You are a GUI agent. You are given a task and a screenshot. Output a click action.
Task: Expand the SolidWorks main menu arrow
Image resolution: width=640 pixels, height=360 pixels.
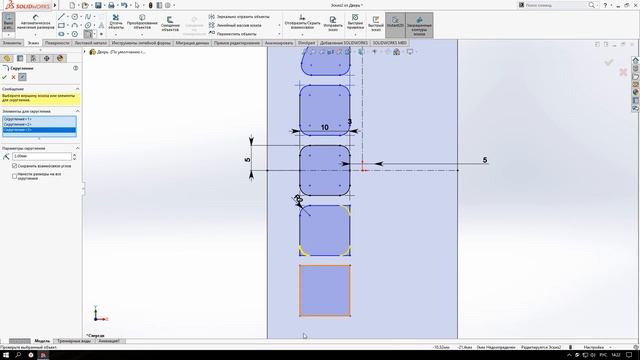55,5
